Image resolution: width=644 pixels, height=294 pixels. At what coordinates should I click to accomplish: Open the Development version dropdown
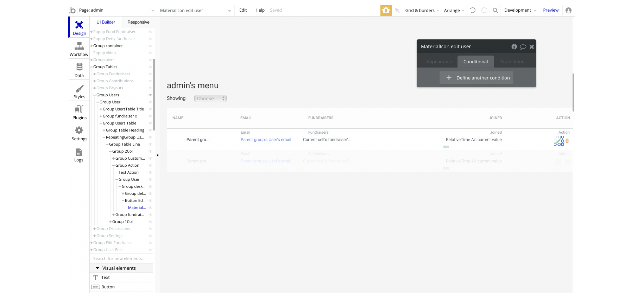tap(520, 10)
